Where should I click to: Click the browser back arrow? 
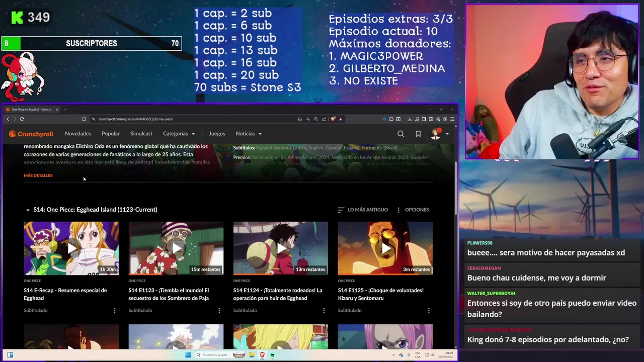click(x=8, y=119)
